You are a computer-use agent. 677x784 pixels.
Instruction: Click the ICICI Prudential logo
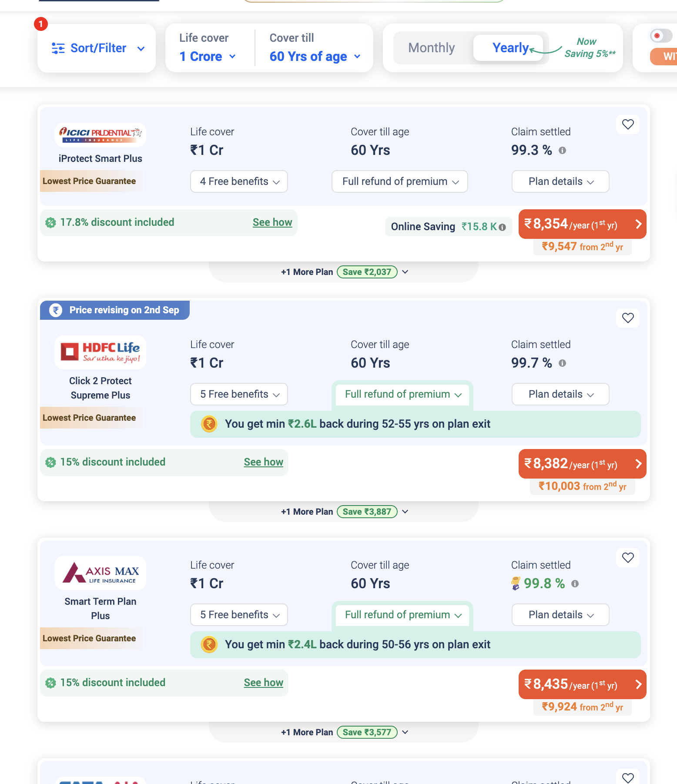coord(101,134)
